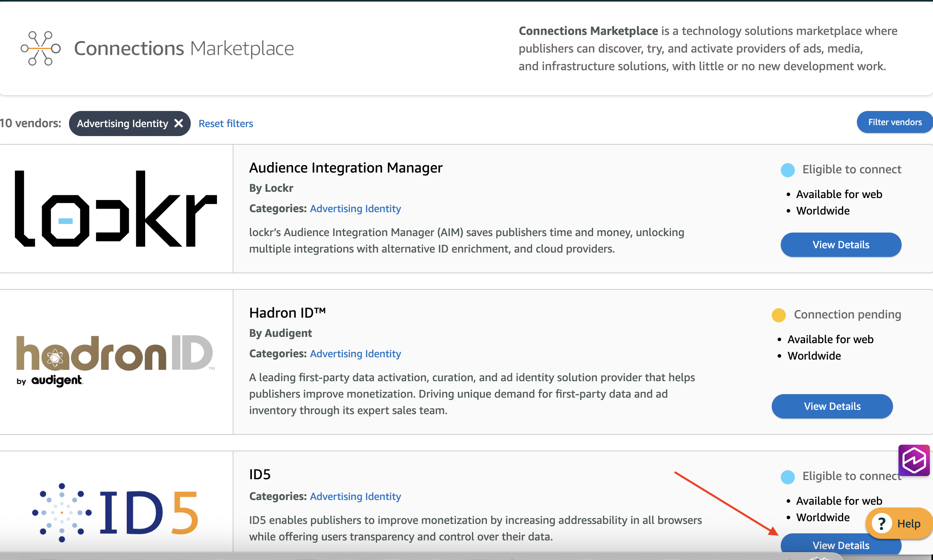Click Hadron ID's Advertising Identity category link
This screenshot has height=560, width=933.
[x=355, y=354]
